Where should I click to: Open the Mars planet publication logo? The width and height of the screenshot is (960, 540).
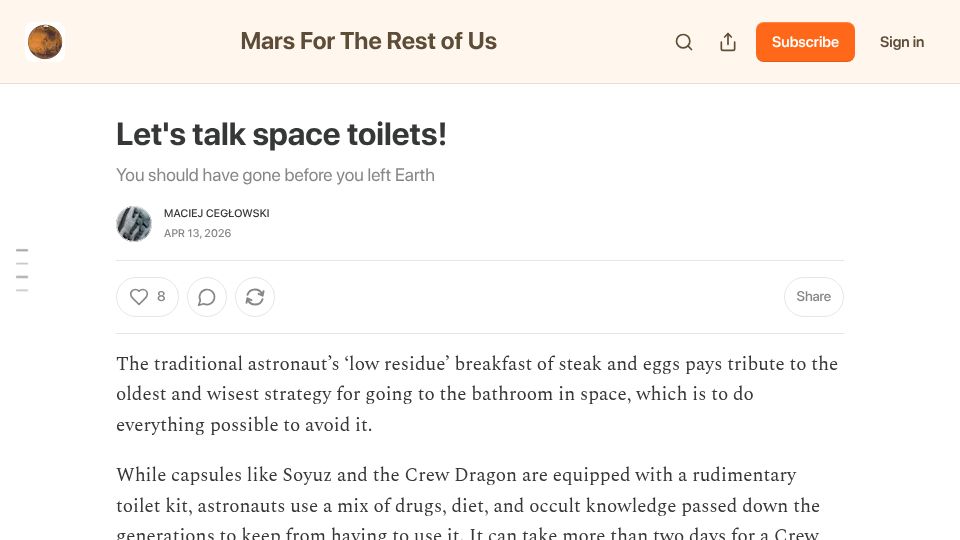tap(45, 42)
